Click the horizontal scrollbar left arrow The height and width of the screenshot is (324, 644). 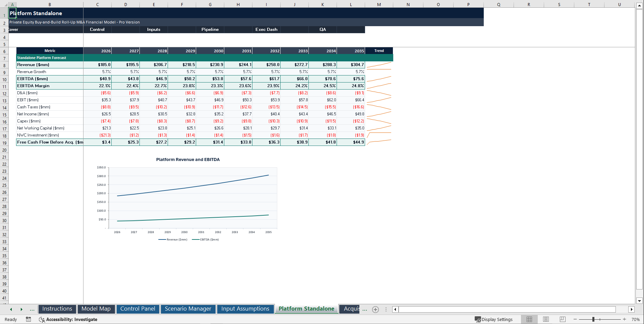tap(395, 310)
